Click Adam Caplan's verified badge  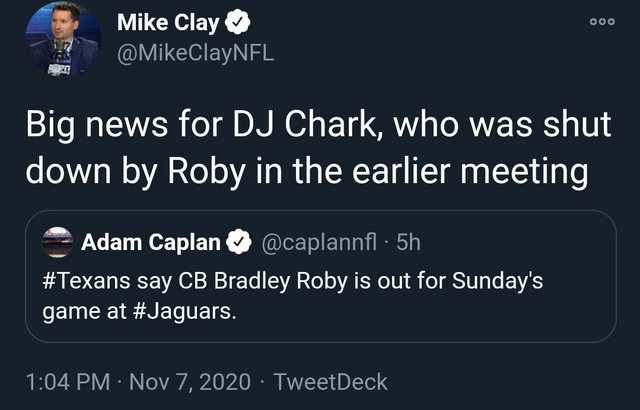click(x=239, y=242)
